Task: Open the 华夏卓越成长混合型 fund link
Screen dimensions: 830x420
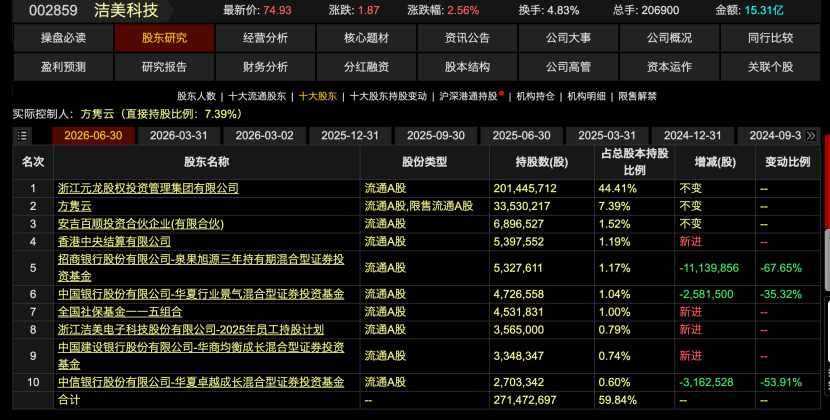Action: tap(201, 382)
